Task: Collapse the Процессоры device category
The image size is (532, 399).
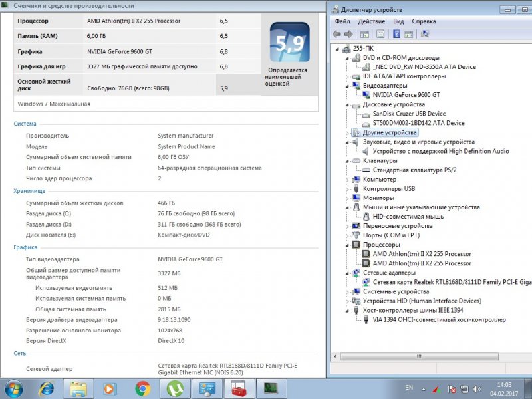Action: coord(347,245)
